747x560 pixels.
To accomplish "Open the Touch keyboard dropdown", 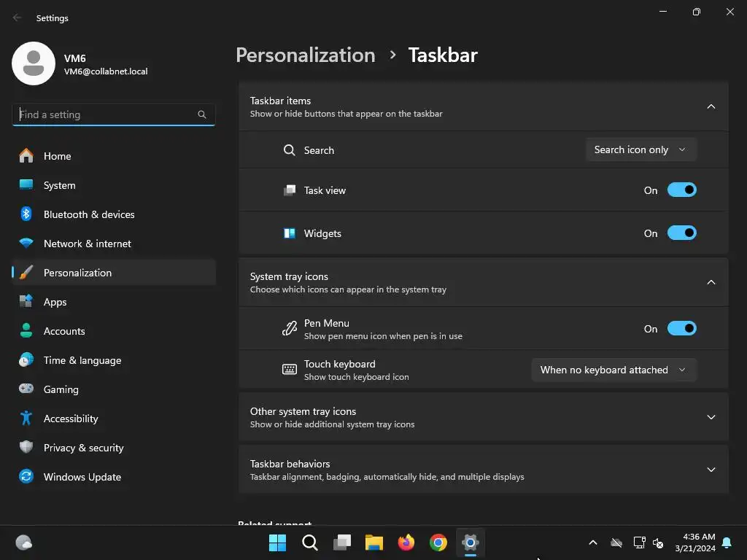I will 614,370.
